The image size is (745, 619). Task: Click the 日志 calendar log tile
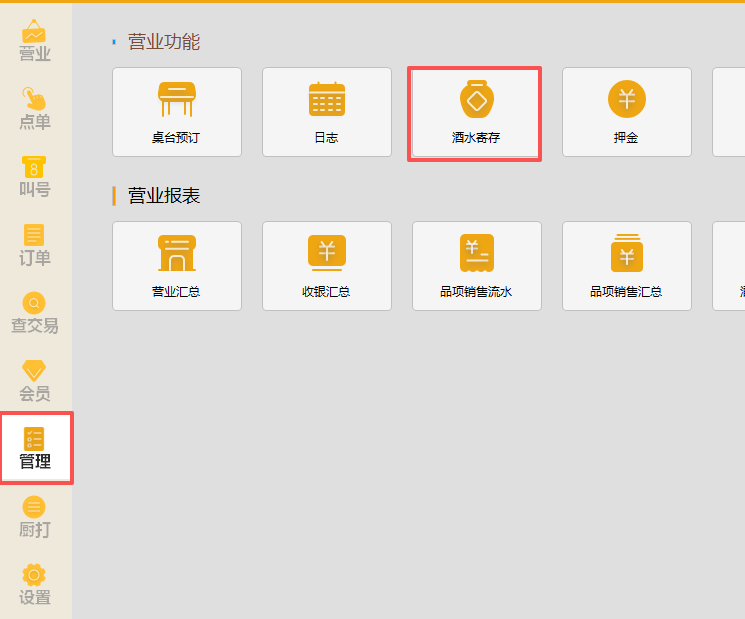(327, 112)
